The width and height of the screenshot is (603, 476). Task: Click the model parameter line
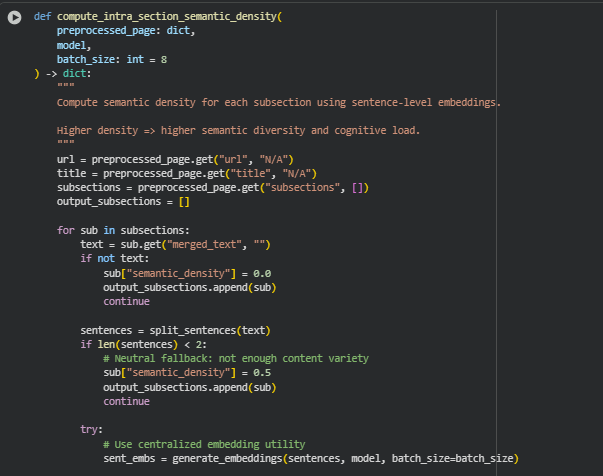[x=73, y=45]
